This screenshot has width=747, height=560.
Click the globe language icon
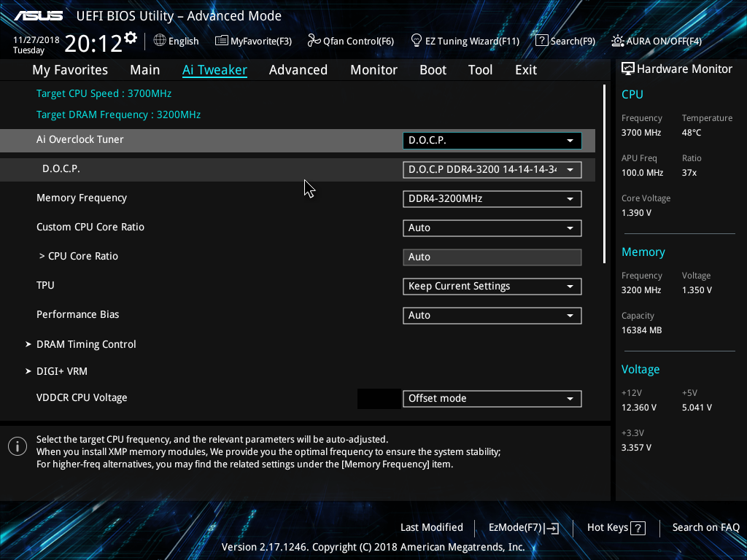160,41
